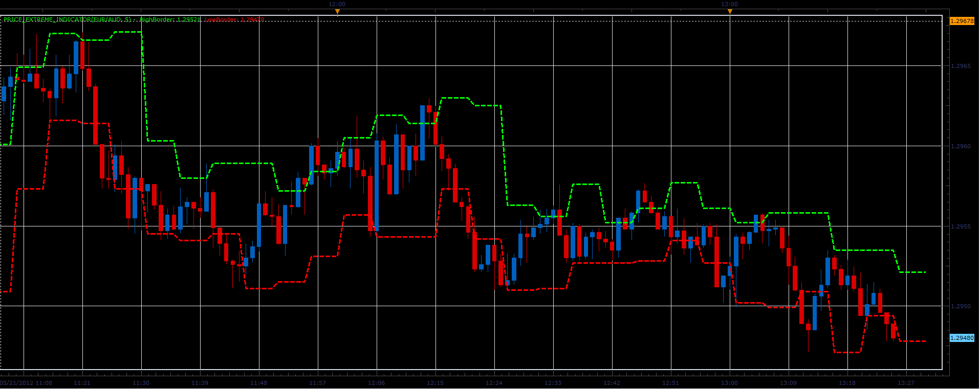
Task: Click the 12:24 time axis label
Action: 494,383
